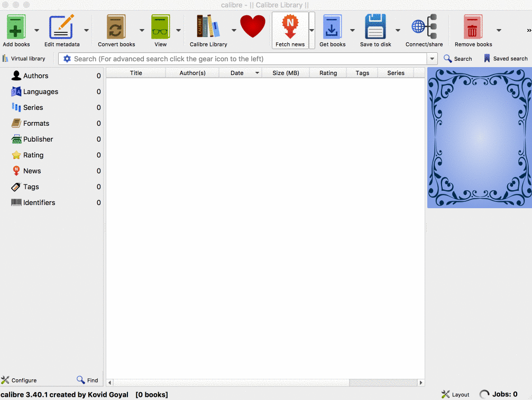Image resolution: width=532 pixels, height=400 pixels.
Task: Click the Series category icon
Action: coord(16,107)
